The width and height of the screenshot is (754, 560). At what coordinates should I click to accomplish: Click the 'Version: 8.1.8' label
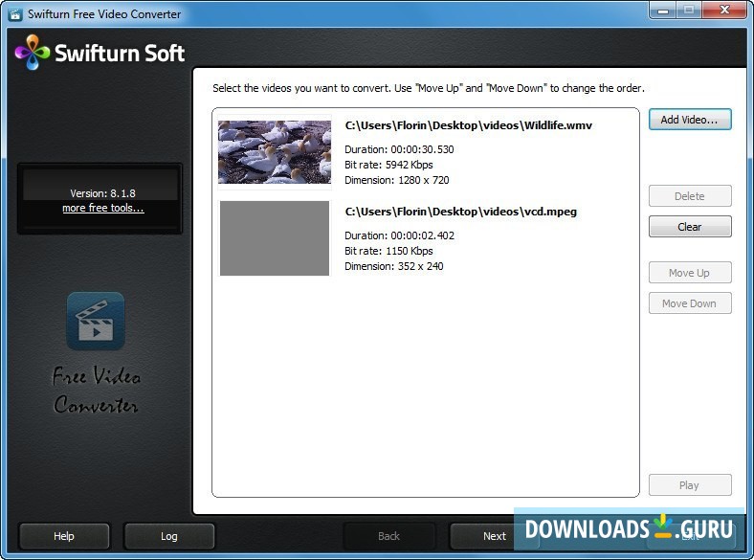103,193
